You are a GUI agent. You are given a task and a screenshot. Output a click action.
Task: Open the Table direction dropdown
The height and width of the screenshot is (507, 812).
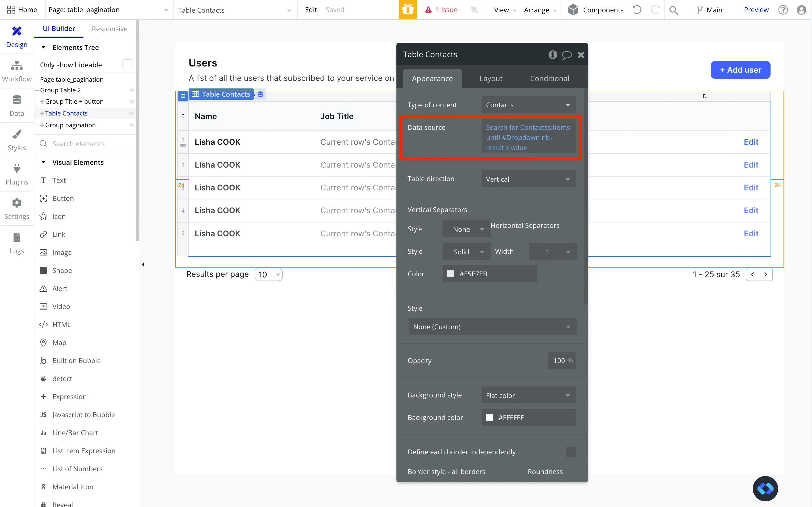528,179
